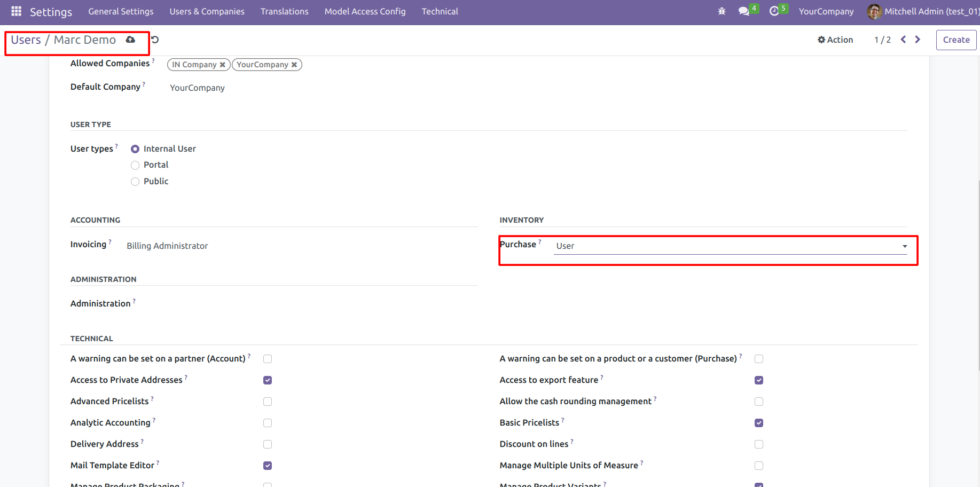
Task: Click the discard changes undo icon
Action: pos(155,40)
